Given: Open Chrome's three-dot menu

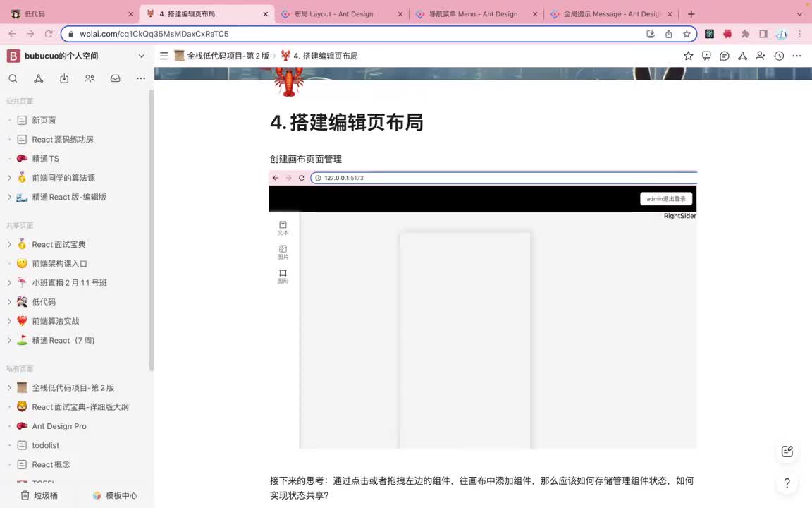Looking at the screenshot, I should (x=799, y=34).
